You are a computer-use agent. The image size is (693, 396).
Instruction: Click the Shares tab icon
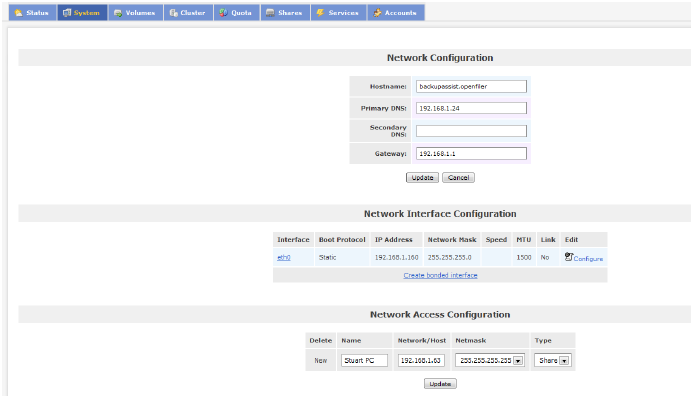click(270, 13)
